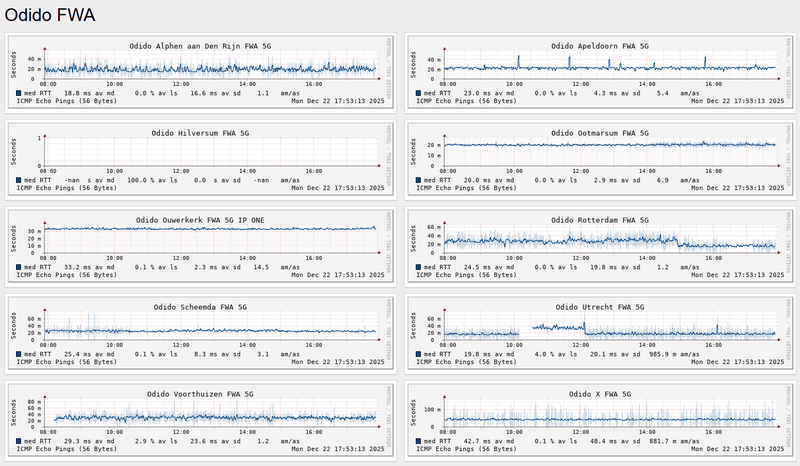Open the Odido Ootmarsum FWA 5G graph
800x466 pixels.
600,160
